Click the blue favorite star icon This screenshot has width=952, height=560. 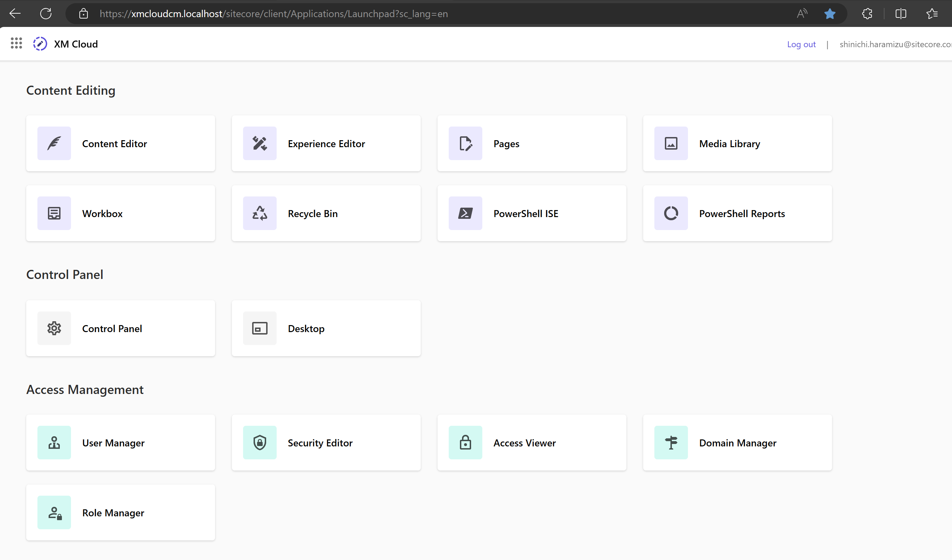pyautogui.click(x=830, y=14)
